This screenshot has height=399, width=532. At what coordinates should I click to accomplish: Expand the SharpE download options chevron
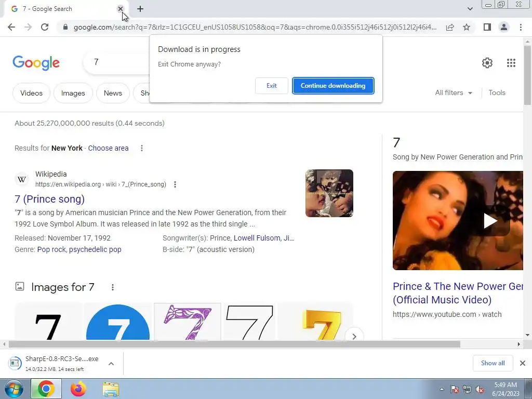click(x=111, y=364)
